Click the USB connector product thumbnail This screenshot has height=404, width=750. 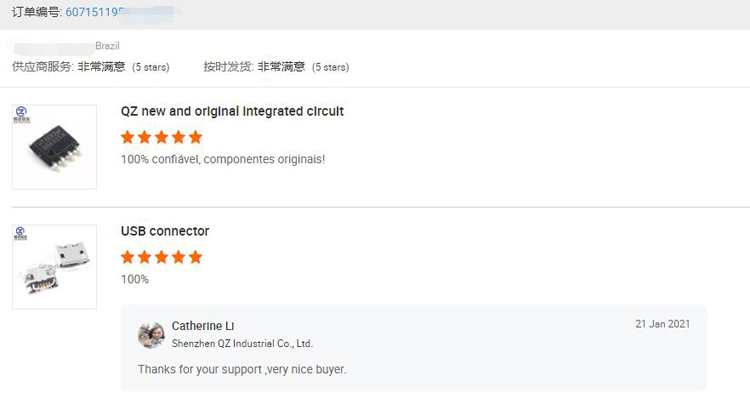pyautogui.click(x=55, y=267)
